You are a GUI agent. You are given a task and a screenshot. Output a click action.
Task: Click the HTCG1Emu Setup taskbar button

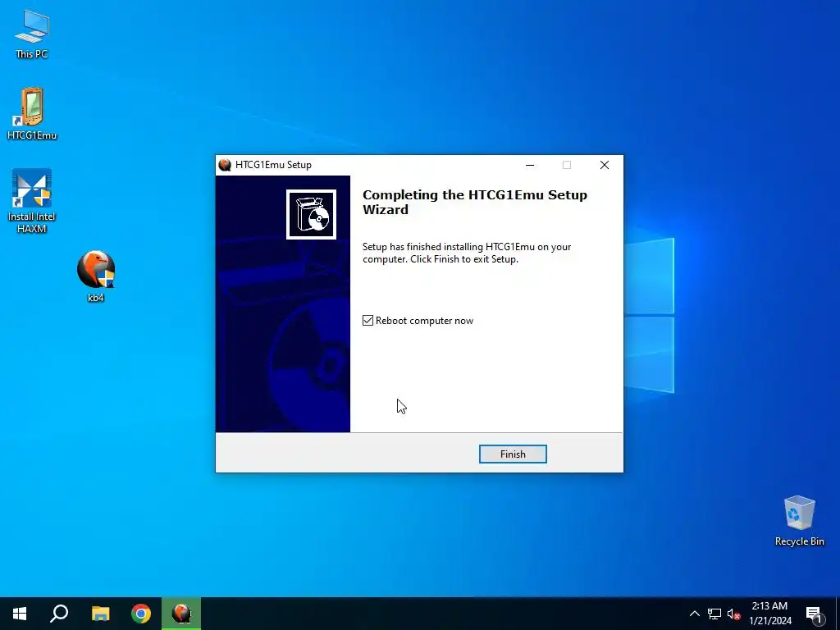pyautogui.click(x=181, y=614)
